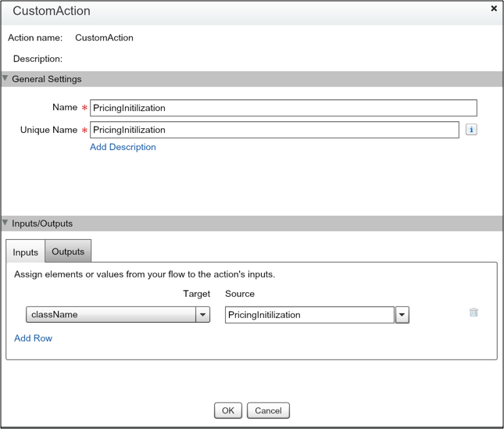Click the 'CustomAction' action name value

pyautogui.click(x=104, y=38)
